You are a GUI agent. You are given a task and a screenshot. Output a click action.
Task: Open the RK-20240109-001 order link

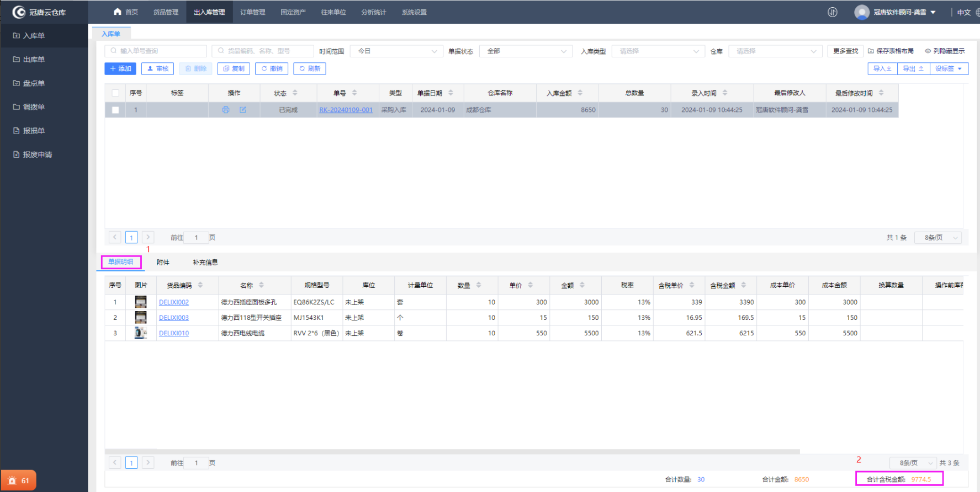(x=346, y=110)
